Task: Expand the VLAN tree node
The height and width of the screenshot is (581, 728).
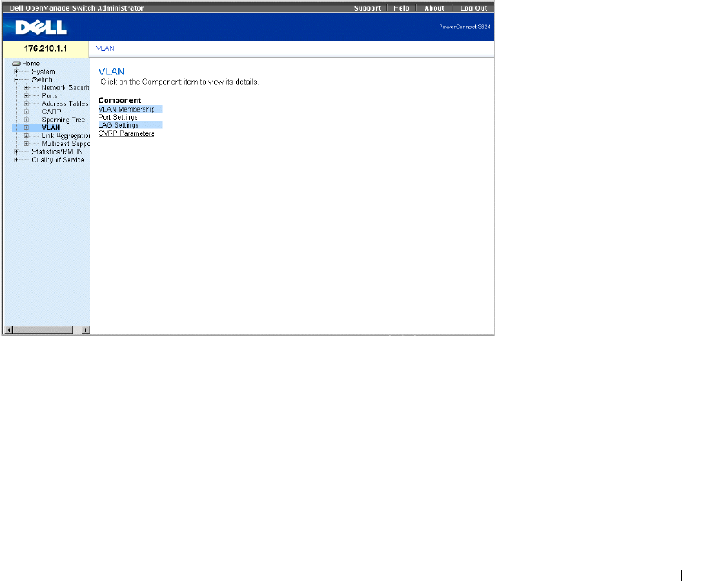Action: [27, 128]
